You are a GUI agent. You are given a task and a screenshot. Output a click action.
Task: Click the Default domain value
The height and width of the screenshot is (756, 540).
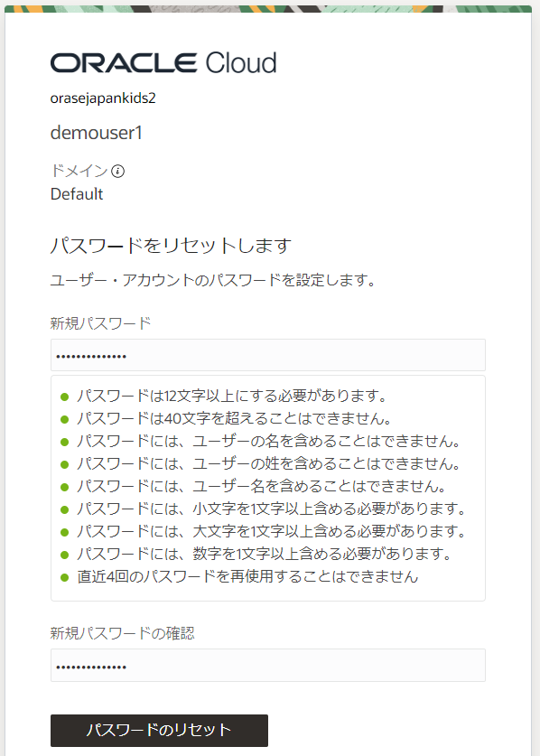[77, 194]
